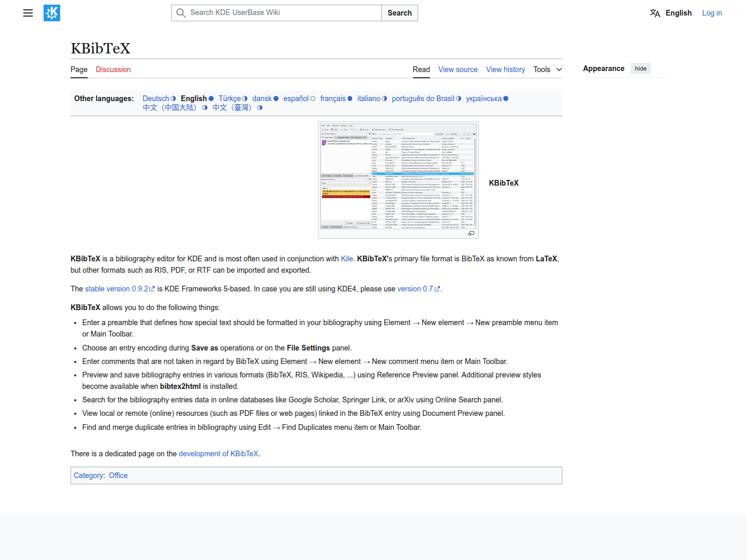Switch language to Türkçe
Image resolution: width=747 pixels, height=560 pixels.
[x=230, y=99]
